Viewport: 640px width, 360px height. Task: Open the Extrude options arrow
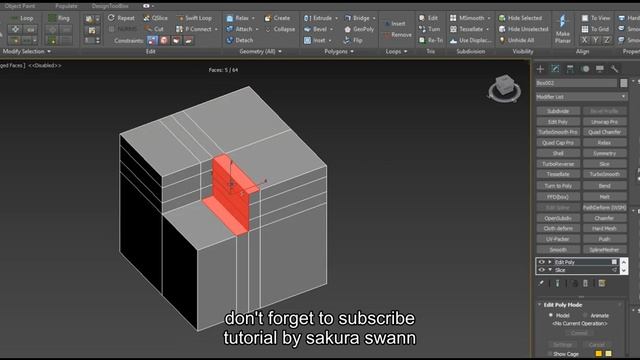pyautogui.click(x=336, y=18)
